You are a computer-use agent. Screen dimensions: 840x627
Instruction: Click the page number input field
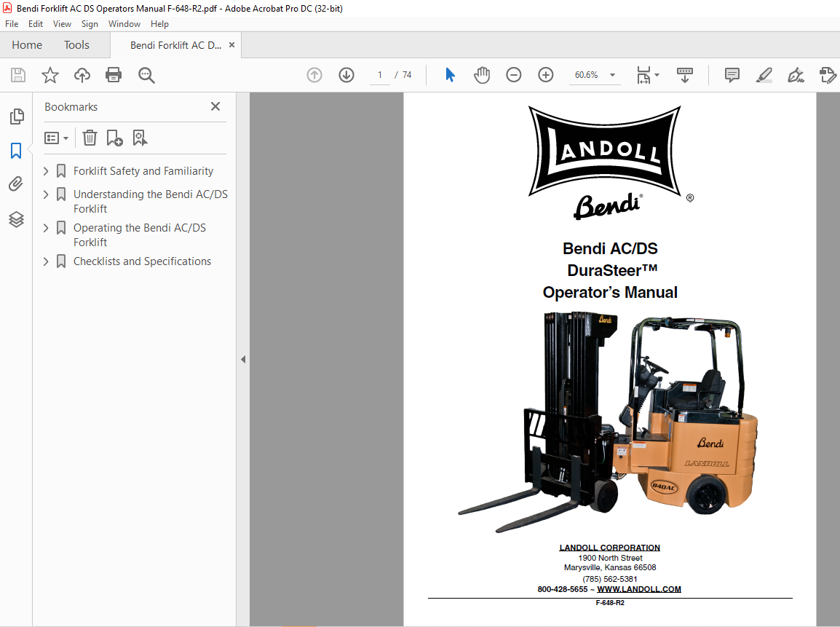pyautogui.click(x=380, y=75)
